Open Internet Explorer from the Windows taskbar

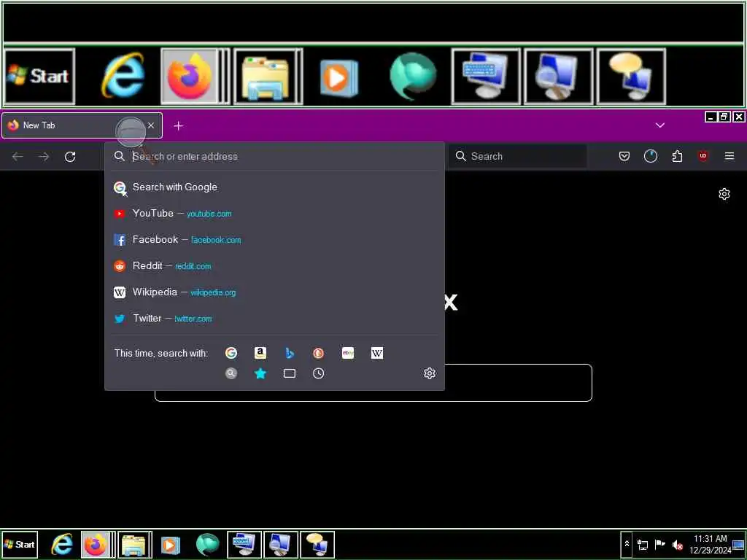pyautogui.click(x=62, y=545)
